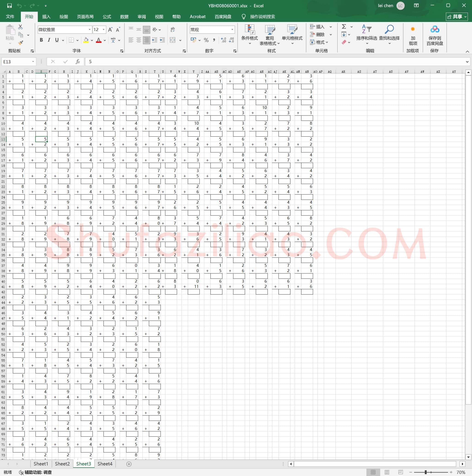The height and width of the screenshot is (476, 472).
Task: Click the 共享 (Share) button
Action: (x=457, y=16)
